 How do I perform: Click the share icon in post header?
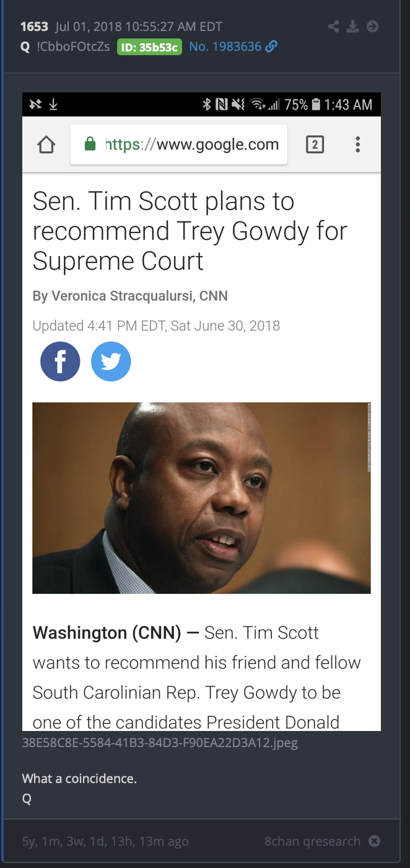click(334, 27)
